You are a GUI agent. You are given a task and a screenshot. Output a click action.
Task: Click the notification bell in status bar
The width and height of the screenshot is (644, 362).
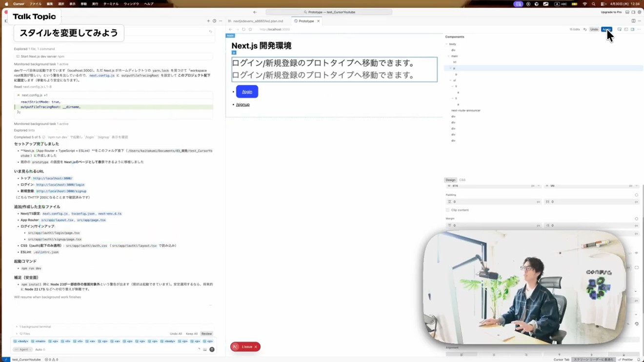click(x=639, y=360)
